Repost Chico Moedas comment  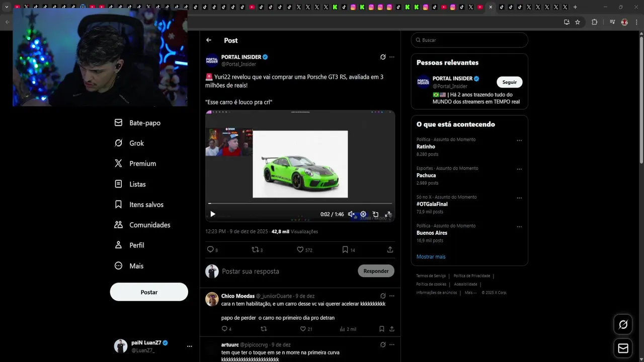[263, 329]
